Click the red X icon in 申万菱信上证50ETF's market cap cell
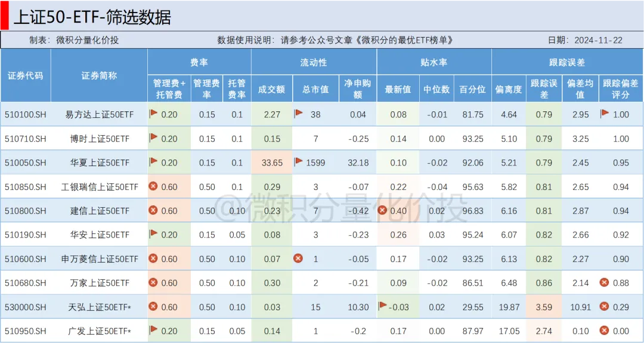 [298, 258]
